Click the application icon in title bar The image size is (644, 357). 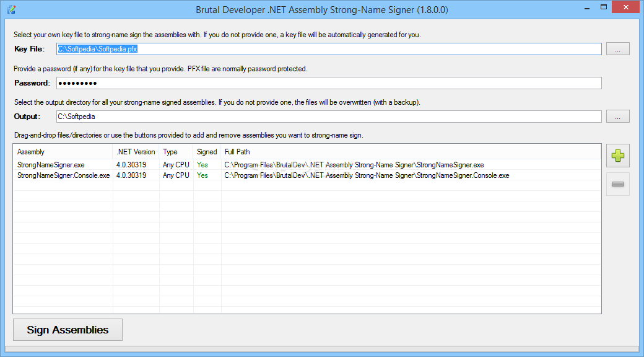coord(12,9)
